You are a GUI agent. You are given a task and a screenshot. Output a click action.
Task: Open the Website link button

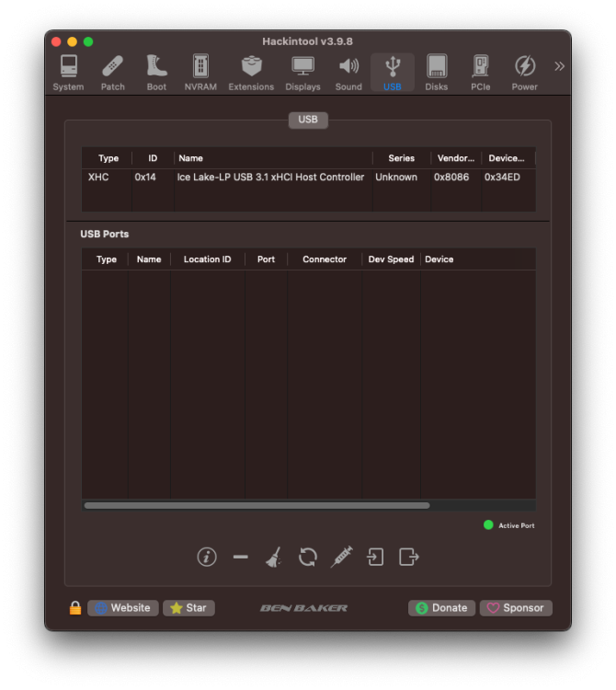point(123,608)
